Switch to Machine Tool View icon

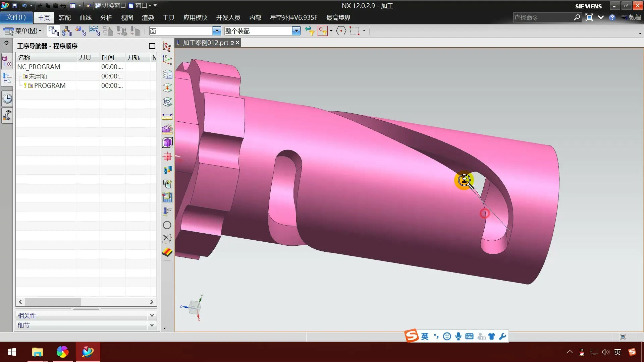[x=67, y=31]
